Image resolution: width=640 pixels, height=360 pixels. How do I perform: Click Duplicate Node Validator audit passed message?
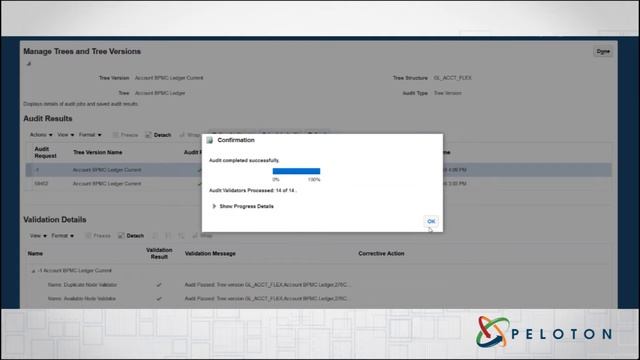pyautogui.click(x=267, y=285)
